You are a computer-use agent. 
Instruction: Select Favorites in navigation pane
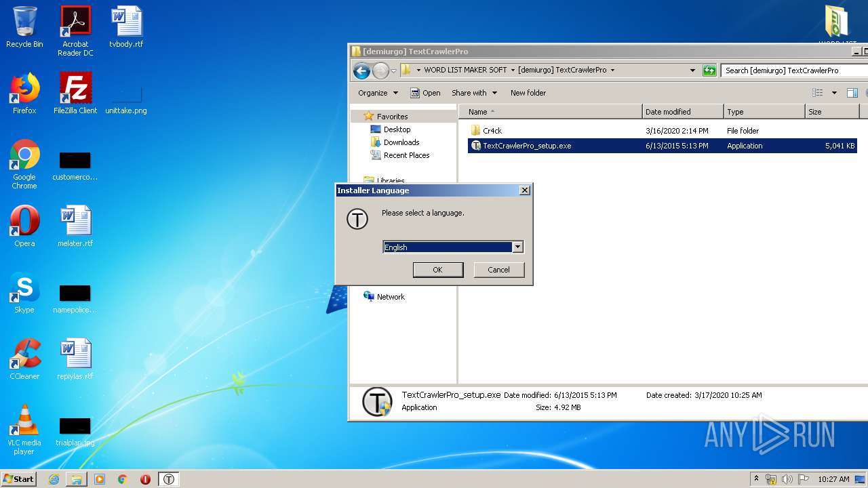[x=392, y=117]
